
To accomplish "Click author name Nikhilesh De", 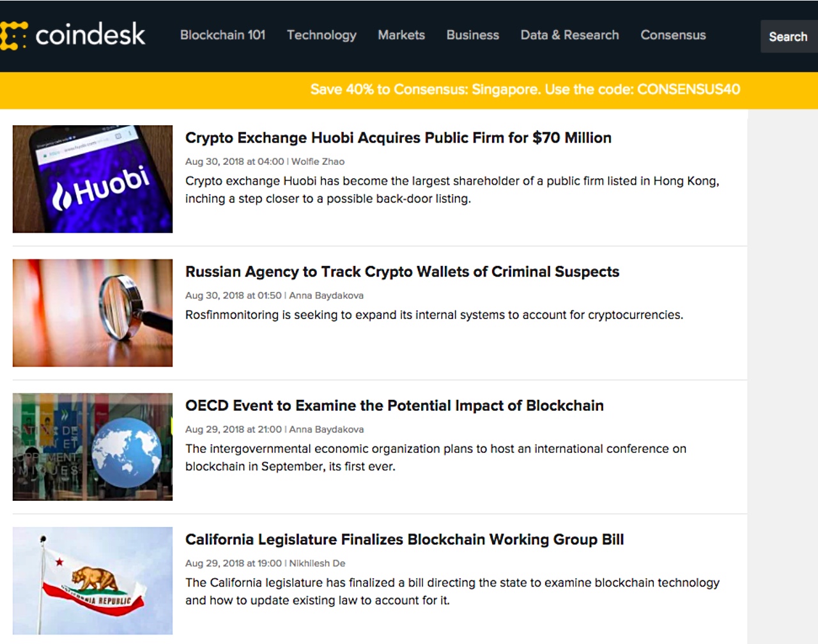I will 317,563.
